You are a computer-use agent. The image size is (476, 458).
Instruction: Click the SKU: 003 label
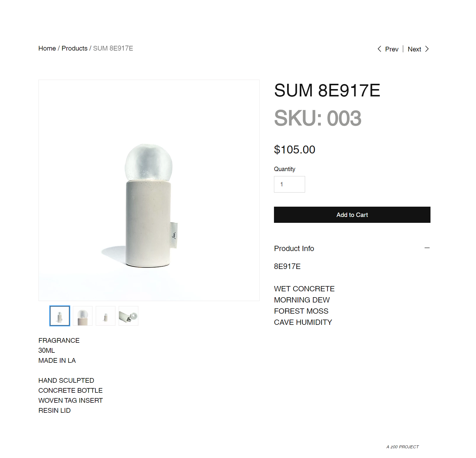[x=318, y=118]
